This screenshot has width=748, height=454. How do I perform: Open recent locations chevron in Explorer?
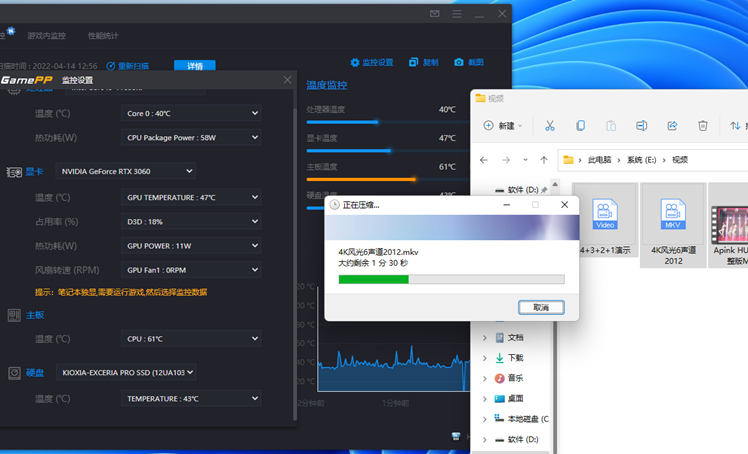[525, 160]
